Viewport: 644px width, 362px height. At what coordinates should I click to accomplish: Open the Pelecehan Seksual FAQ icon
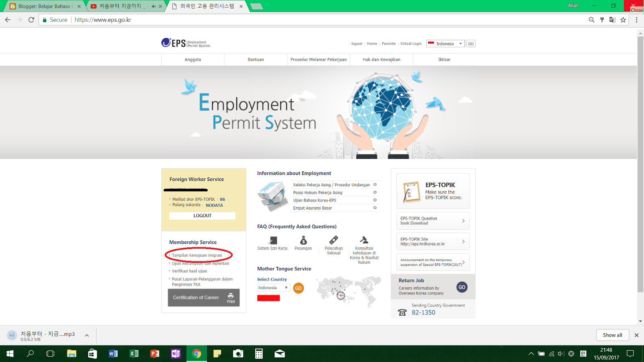(x=334, y=240)
